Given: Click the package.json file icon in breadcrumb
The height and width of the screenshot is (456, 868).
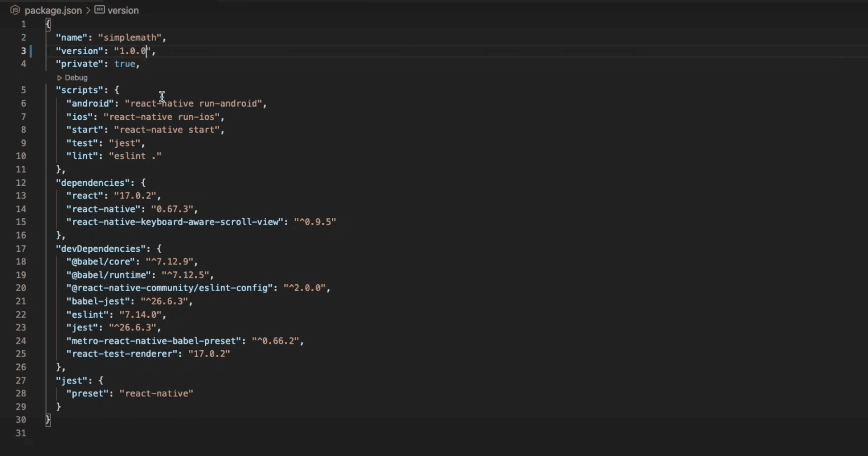Looking at the screenshot, I should point(15,10).
